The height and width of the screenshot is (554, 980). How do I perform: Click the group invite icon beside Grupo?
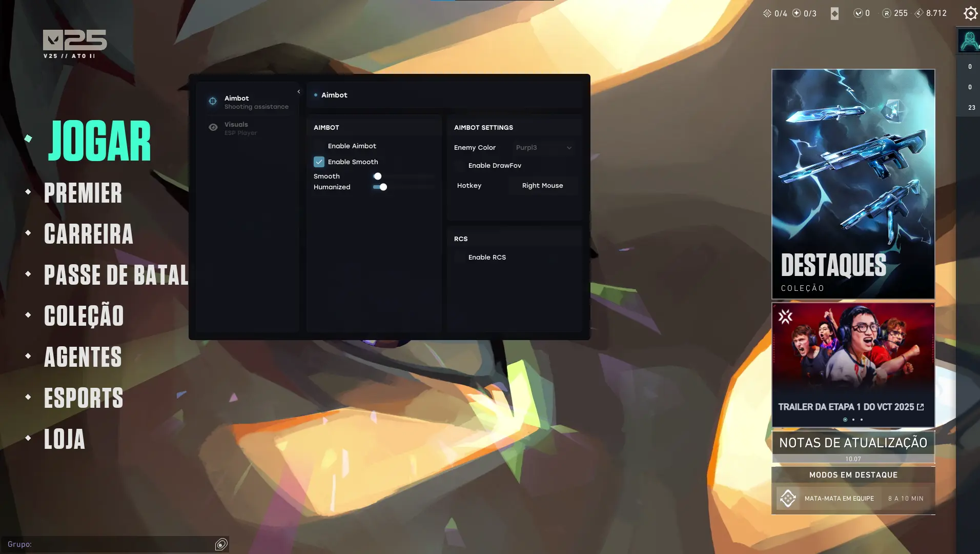point(221,544)
